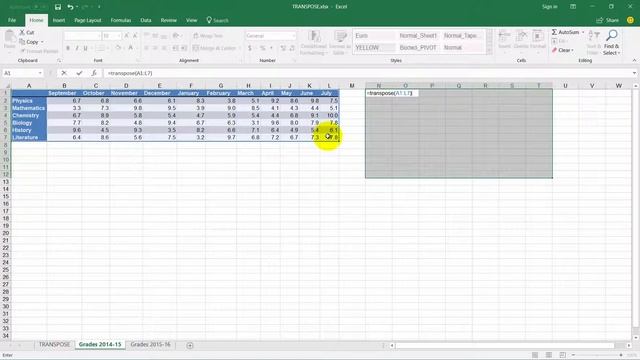This screenshot has height=360, width=640.
Task: Click the zoom slider in status bar
Action: point(597,355)
